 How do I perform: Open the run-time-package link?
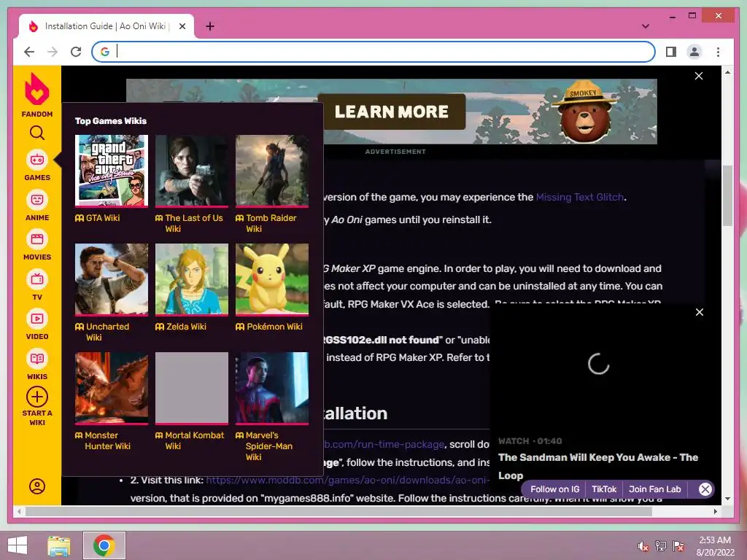tap(384, 444)
